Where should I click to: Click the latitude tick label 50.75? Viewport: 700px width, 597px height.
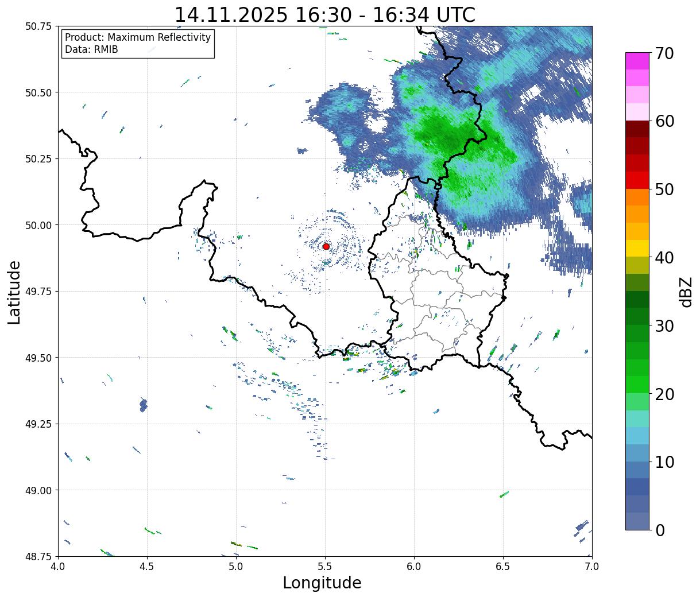pyautogui.click(x=38, y=26)
